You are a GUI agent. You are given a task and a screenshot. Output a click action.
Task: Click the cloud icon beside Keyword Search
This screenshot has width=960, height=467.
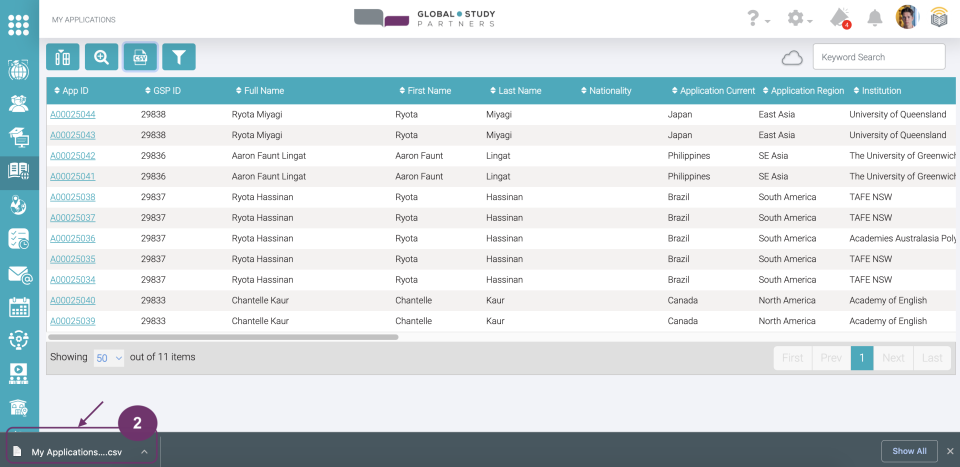click(792, 58)
